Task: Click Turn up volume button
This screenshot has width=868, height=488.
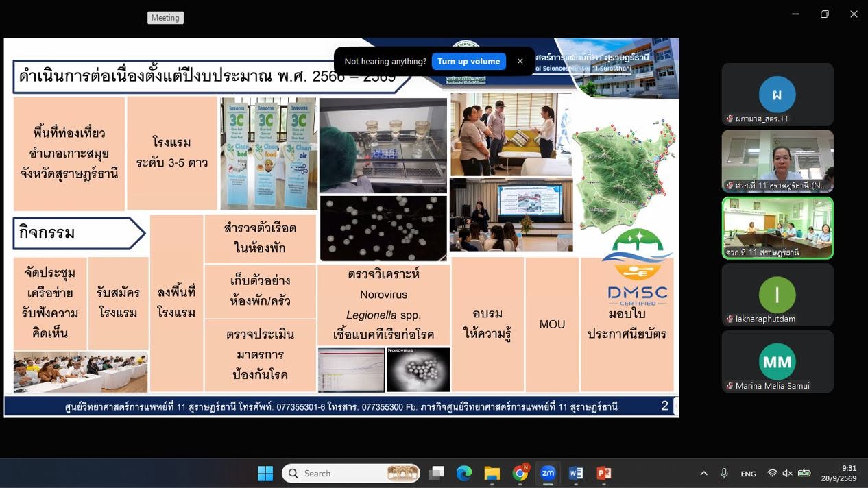Action: 469,61
